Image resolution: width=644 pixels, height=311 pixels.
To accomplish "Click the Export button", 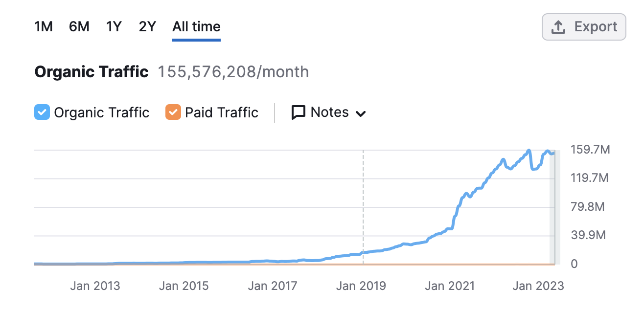I will click(x=583, y=26).
